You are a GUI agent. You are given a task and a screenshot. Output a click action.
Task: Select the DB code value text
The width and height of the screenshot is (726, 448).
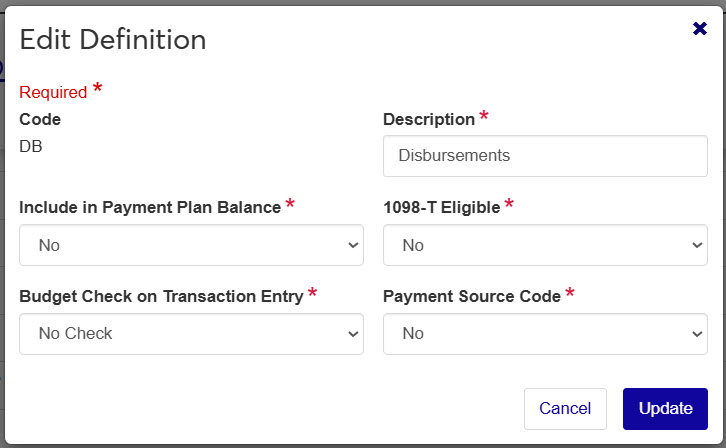[x=31, y=146]
